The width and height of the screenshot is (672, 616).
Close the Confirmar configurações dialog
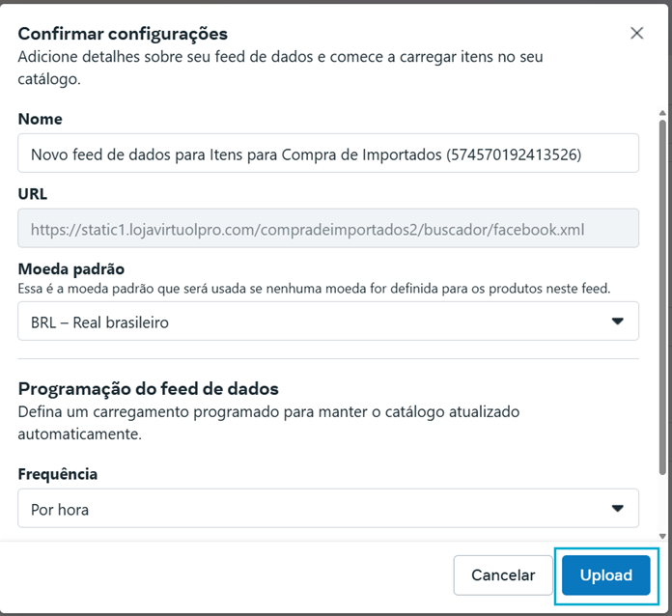pyautogui.click(x=636, y=33)
